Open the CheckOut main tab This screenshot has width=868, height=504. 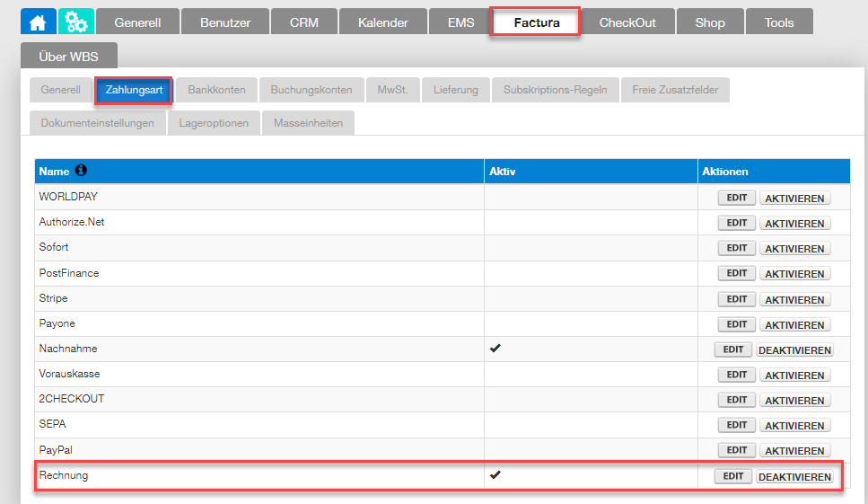pos(627,22)
